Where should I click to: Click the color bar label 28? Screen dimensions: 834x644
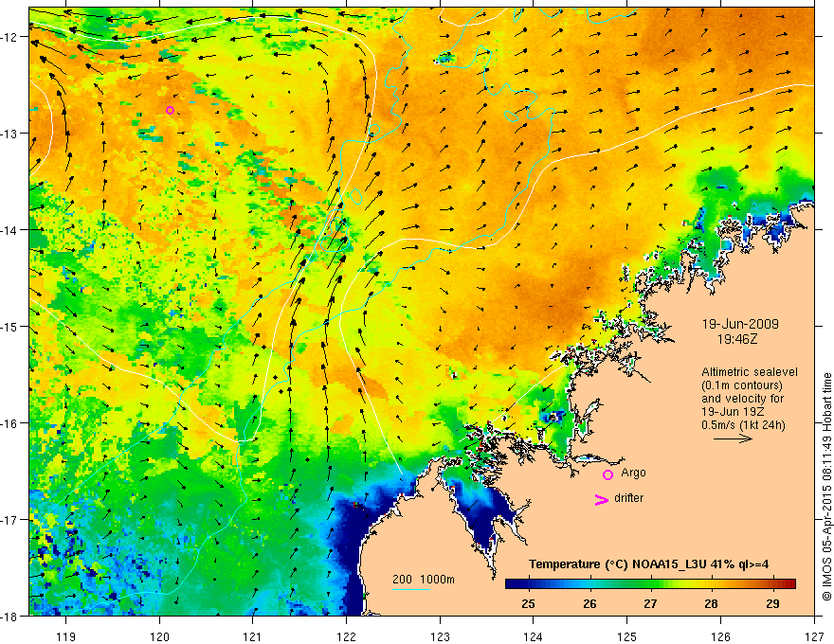click(711, 603)
